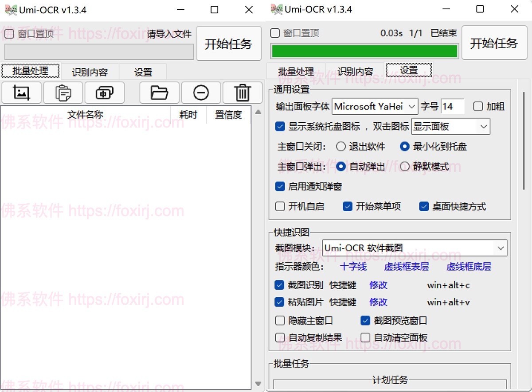
Task: Click the font size 14 input field
Action: tap(453, 106)
